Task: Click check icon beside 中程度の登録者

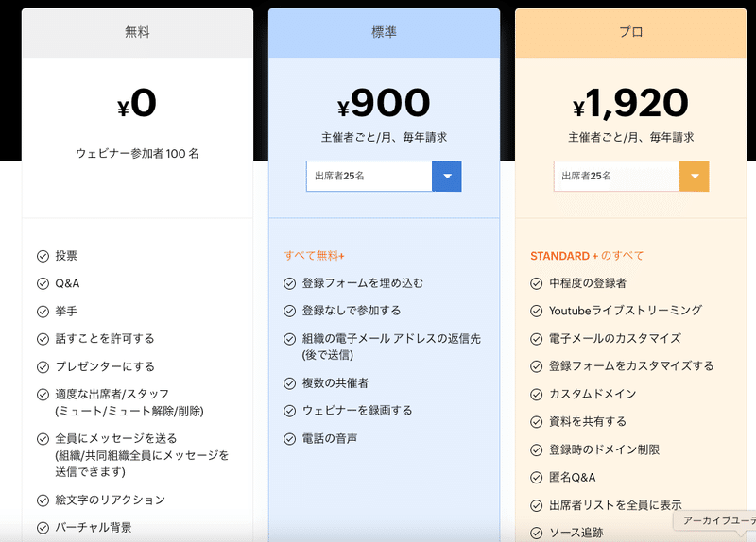Action: point(536,283)
